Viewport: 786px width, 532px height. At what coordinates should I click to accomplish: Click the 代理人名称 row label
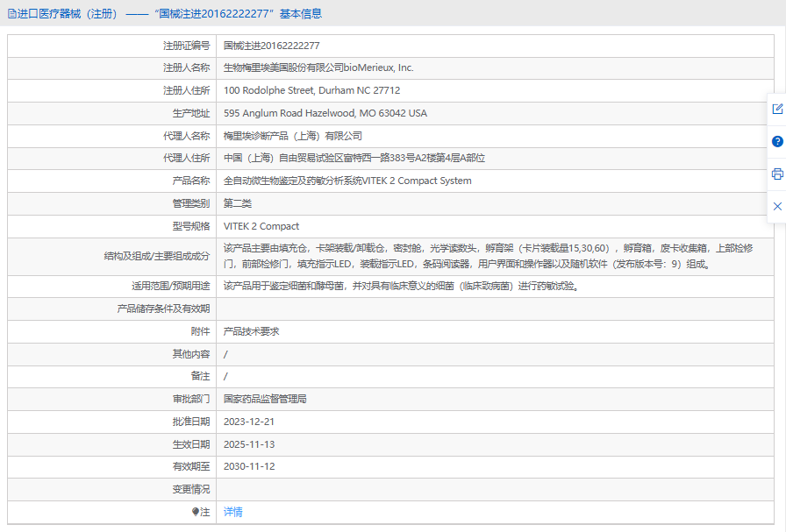pos(187,136)
